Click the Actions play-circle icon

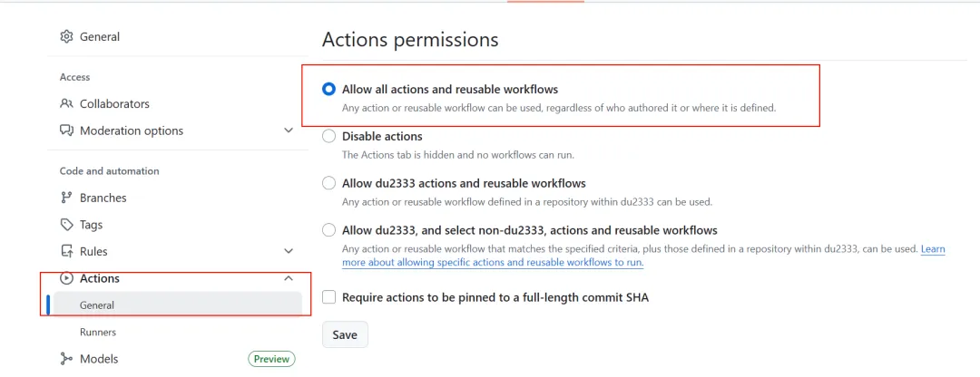(66, 278)
